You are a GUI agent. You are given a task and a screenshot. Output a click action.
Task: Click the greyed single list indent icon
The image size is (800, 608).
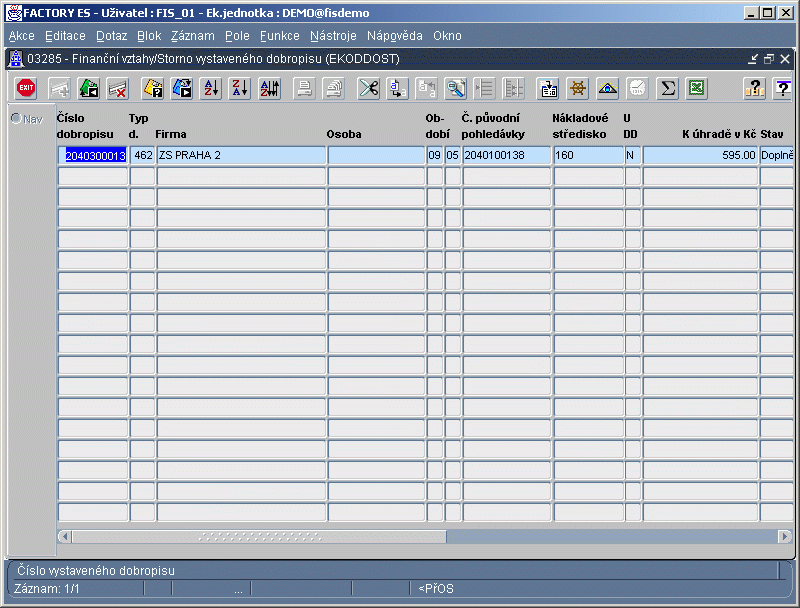(x=484, y=88)
